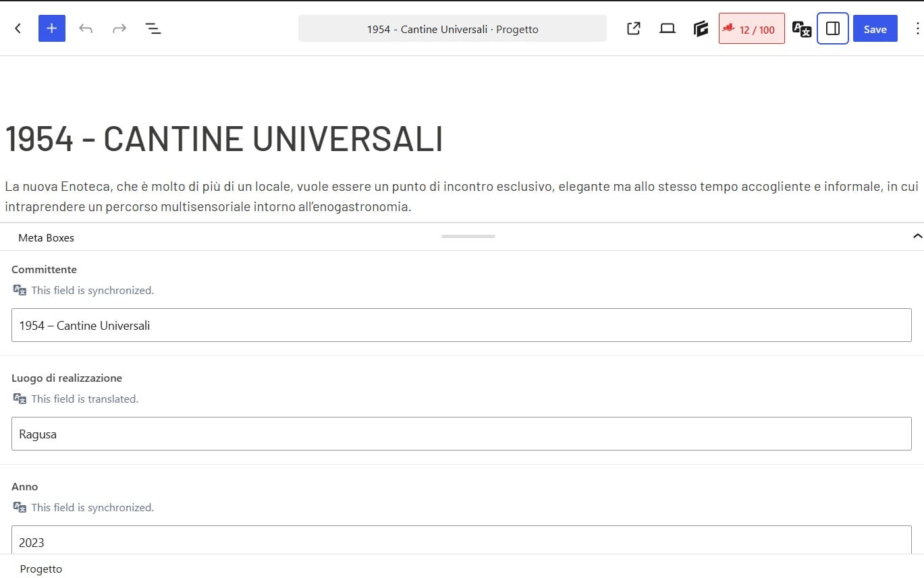Click the translation icon under Luogo di realizzazione

click(x=20, y=399)
